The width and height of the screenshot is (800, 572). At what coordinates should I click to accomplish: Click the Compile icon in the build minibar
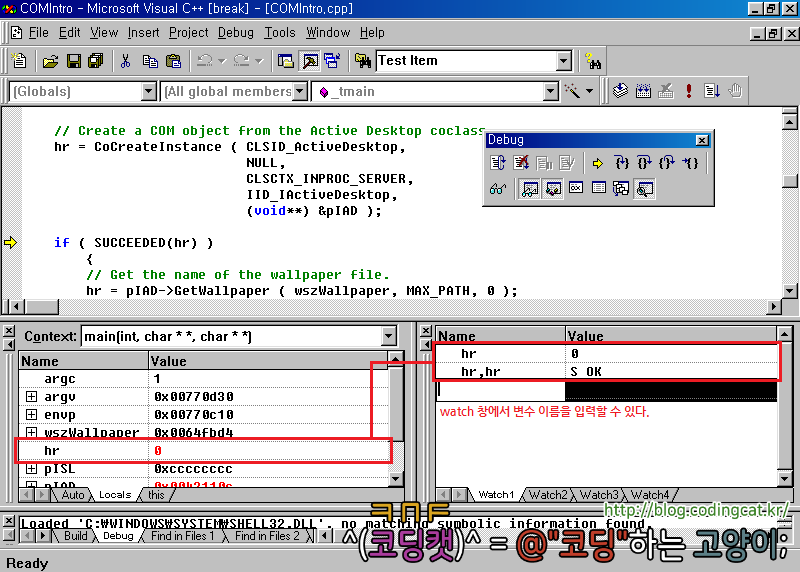(620, 91)
